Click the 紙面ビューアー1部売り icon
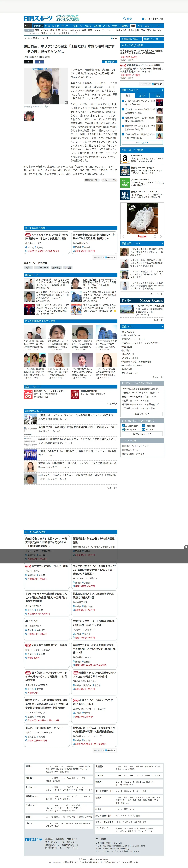The image size is (188, 868). (x=125, y=171)
